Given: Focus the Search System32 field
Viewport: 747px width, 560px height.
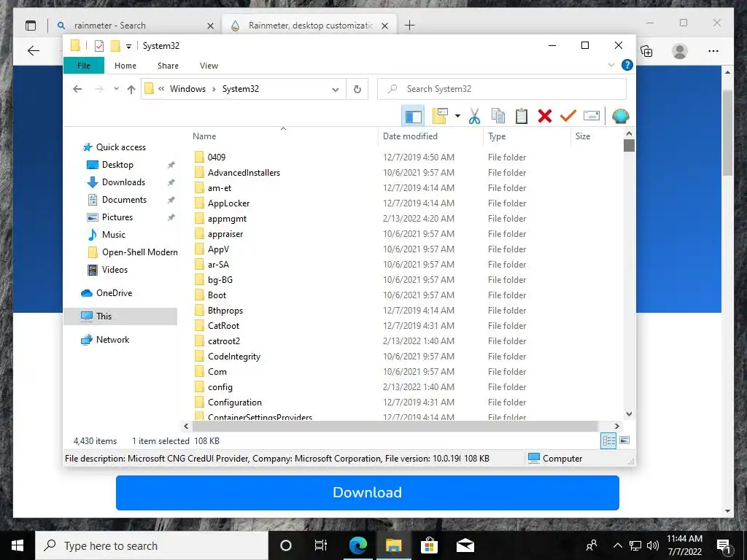Looking at the screenshot, I should point(502,89).
